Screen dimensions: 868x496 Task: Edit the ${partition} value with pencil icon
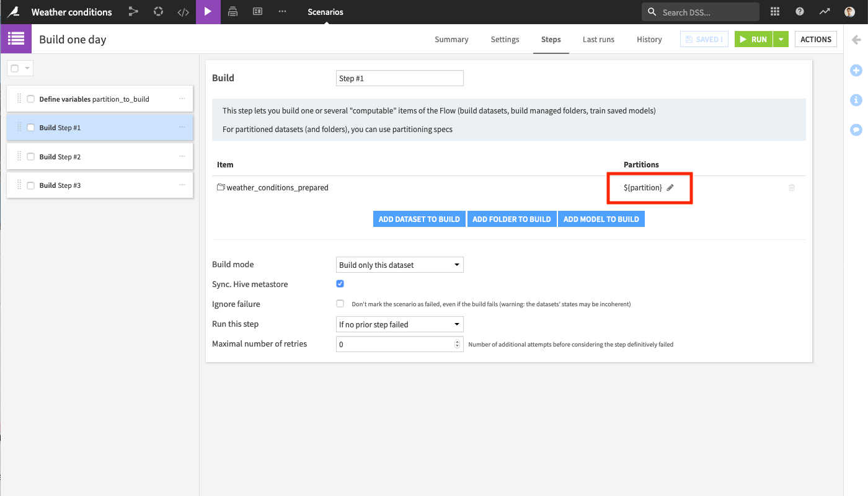coord(670,188)
